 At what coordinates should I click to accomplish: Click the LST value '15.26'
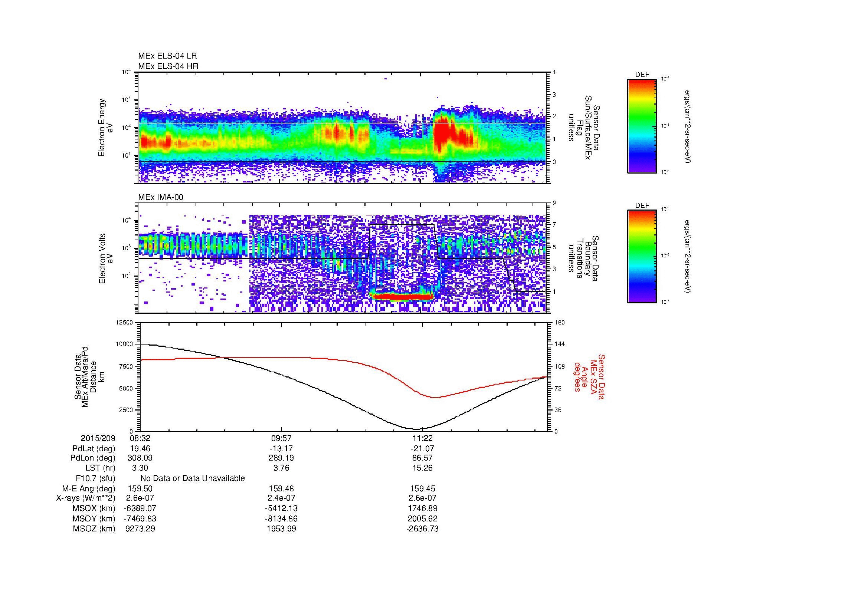click(x=422, y=468)
